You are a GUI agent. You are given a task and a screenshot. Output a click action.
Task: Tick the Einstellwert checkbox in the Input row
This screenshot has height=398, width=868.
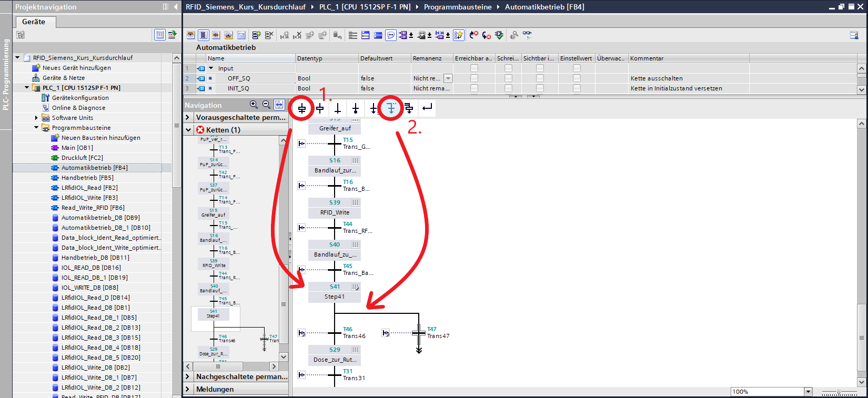(x=577, y=68)
